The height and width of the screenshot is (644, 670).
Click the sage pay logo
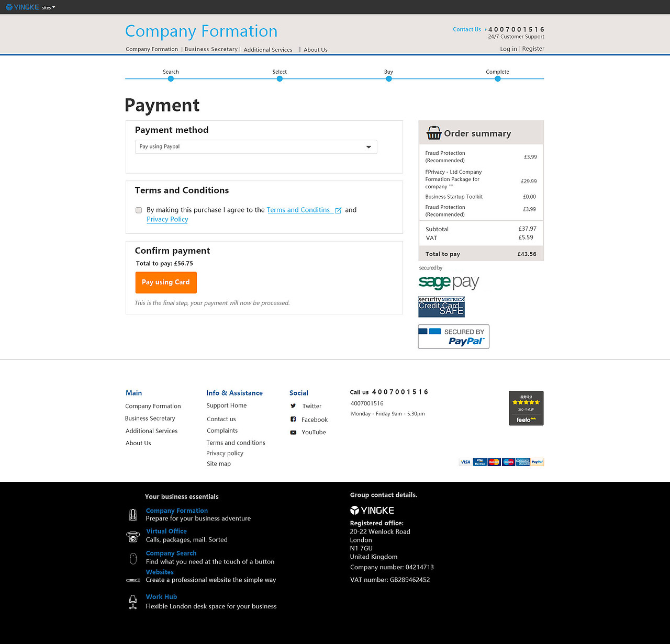click(449, 283)
